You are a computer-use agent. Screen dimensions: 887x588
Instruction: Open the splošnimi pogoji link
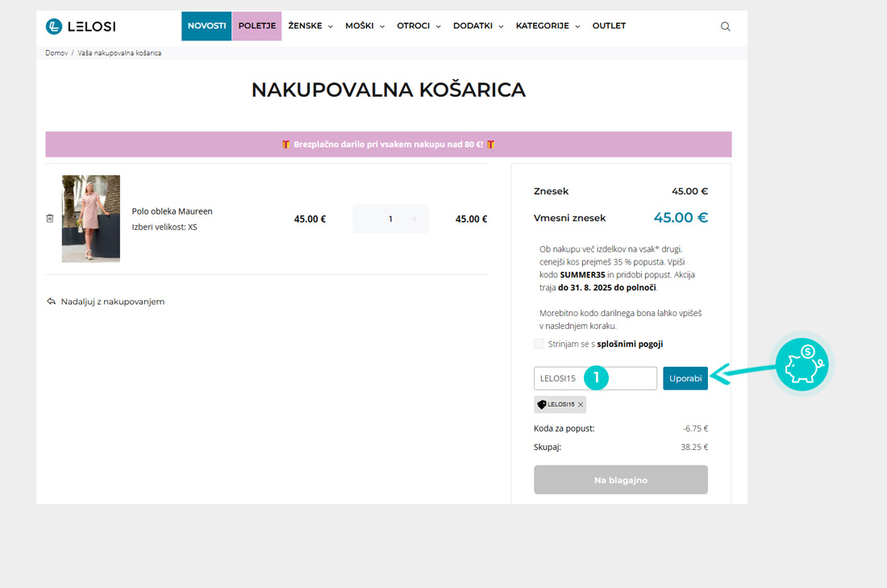point(630,344)
